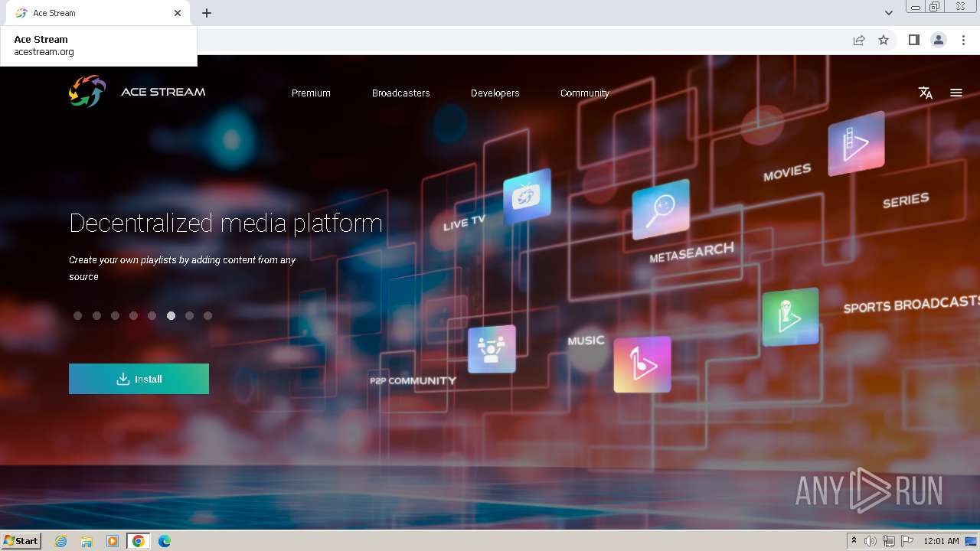Open Chrome three-dot menu

964,40
